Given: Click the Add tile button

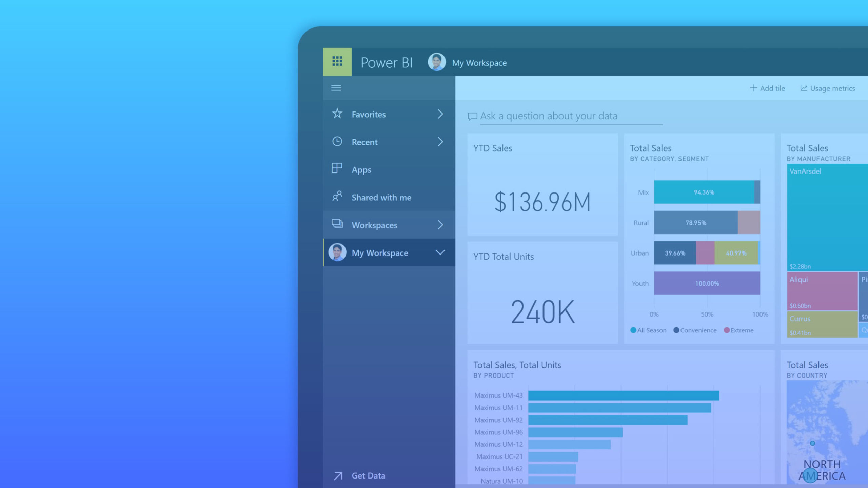Looking at the screenshot, I should coord(768,88).
